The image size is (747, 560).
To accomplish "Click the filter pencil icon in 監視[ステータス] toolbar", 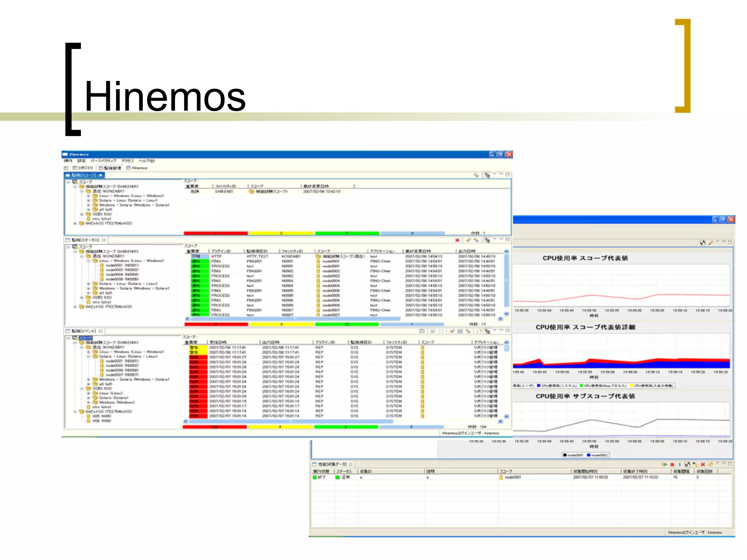I will pos(468,240).
